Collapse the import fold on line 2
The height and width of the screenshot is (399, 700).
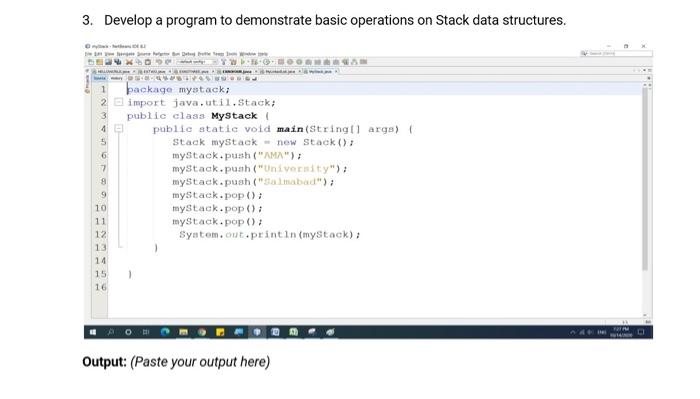click(x=118, y=102)
